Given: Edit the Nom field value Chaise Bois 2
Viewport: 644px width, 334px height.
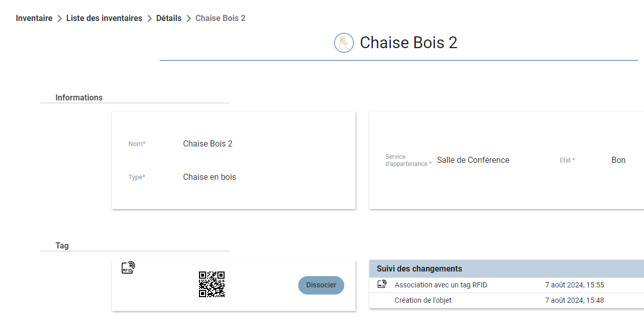Looking at the screenshot, I should pos(208,143).
